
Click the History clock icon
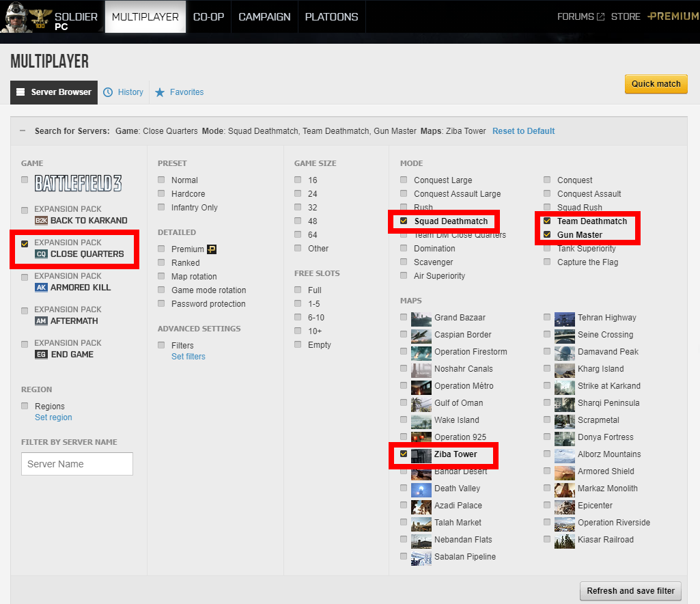click(108, 92)
